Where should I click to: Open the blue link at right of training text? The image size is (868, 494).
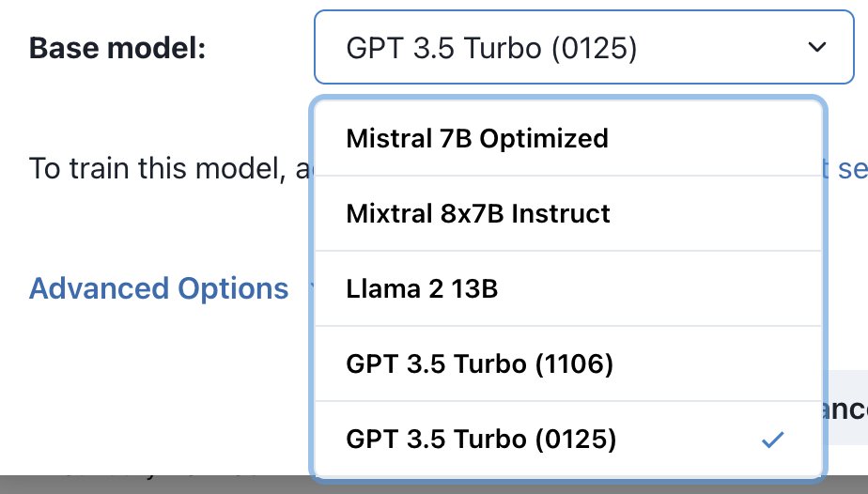[845, 168]
